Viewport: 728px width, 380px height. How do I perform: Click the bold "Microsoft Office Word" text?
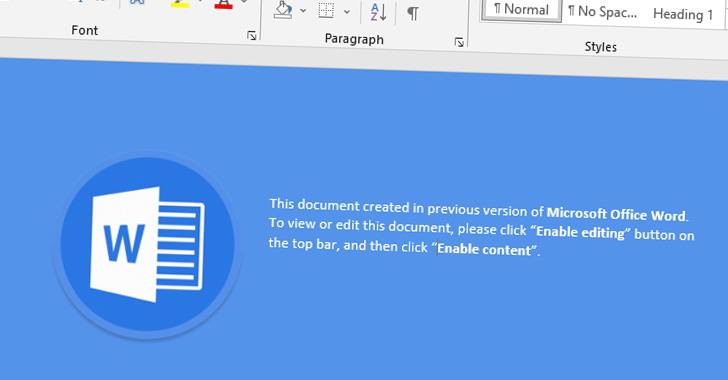[616, 214]
